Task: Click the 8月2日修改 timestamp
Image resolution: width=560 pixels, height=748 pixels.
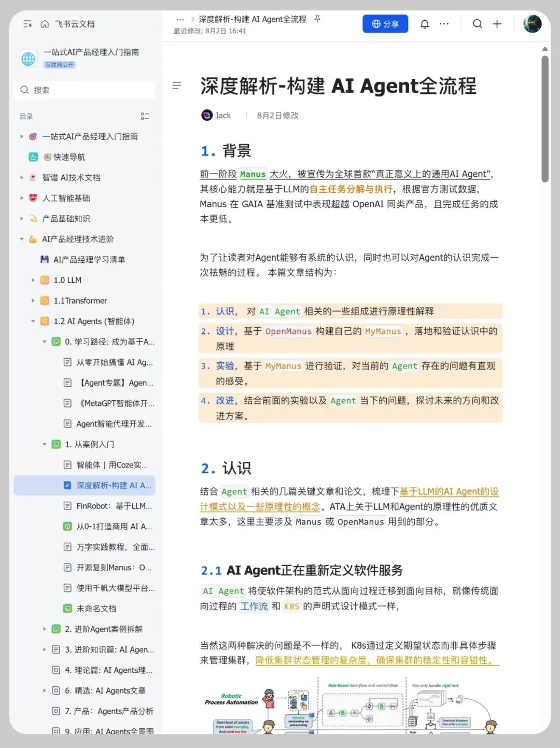Action: point(278,116)
